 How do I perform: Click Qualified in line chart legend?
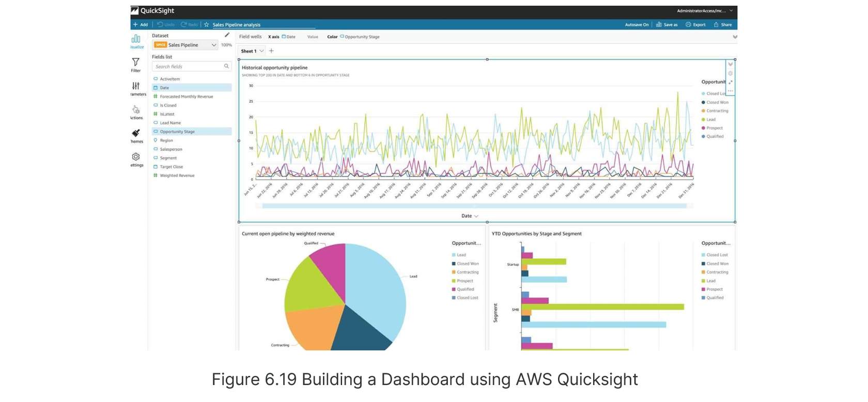(712, 136)
